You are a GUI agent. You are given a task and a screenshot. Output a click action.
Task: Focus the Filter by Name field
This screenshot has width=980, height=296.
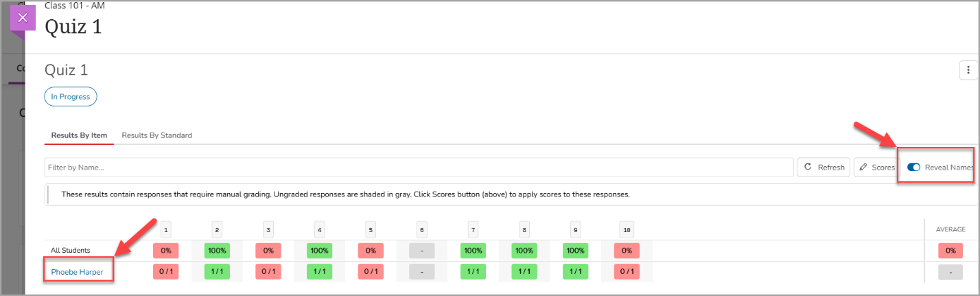click(419, 167)
